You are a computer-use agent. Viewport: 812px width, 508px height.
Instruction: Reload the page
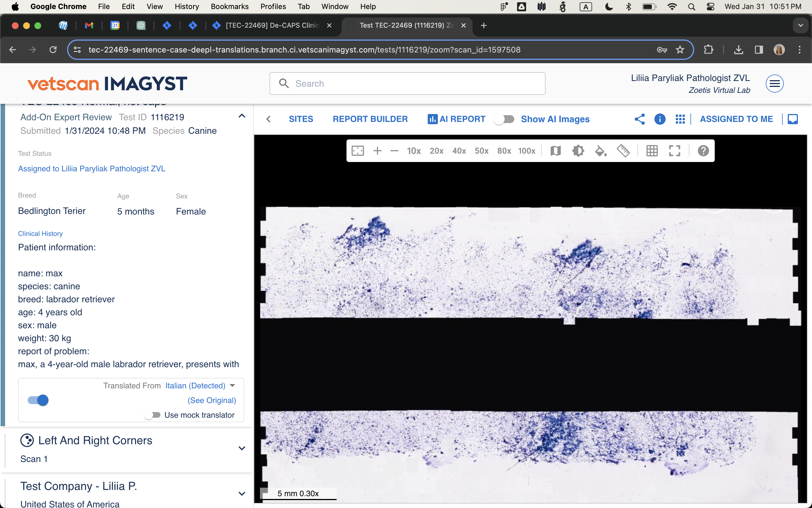click(53, 50)
